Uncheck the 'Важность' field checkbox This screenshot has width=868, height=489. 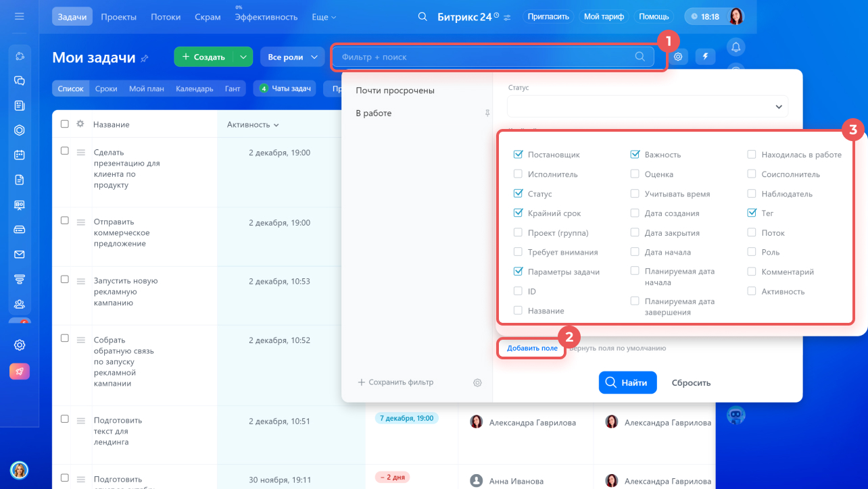click(x=635, y=155)
